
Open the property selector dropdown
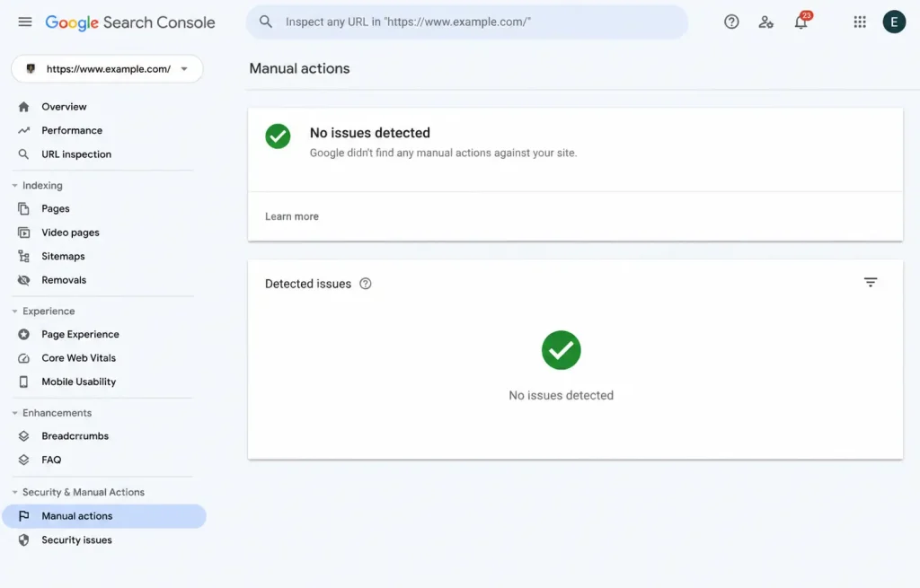coord(108,68)
